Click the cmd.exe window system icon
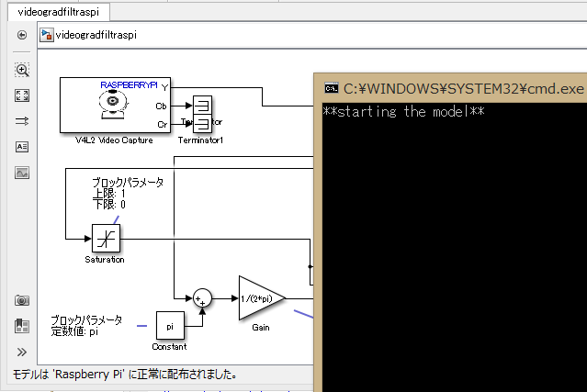This screenshot has width=587, height=392. (330, 89)
